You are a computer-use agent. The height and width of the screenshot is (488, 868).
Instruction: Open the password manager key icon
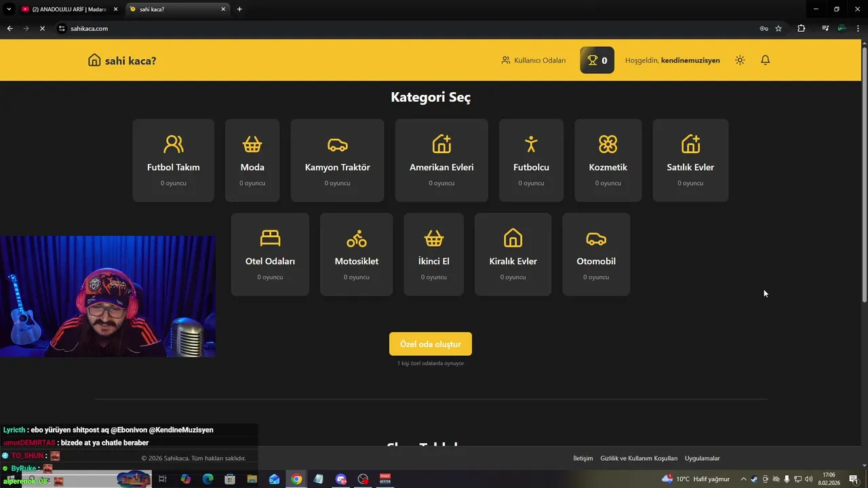tap(764, 28)
